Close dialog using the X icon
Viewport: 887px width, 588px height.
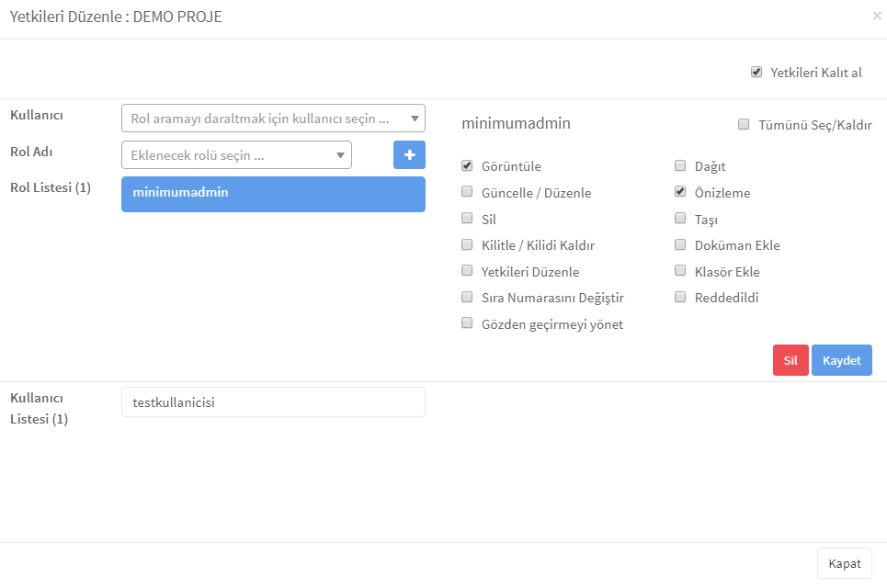coord(876,16)
